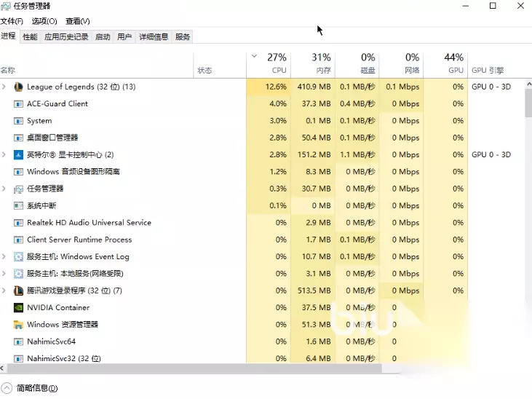Click the League of Legends process icon
532x399 pixels.
coord(18,87)
